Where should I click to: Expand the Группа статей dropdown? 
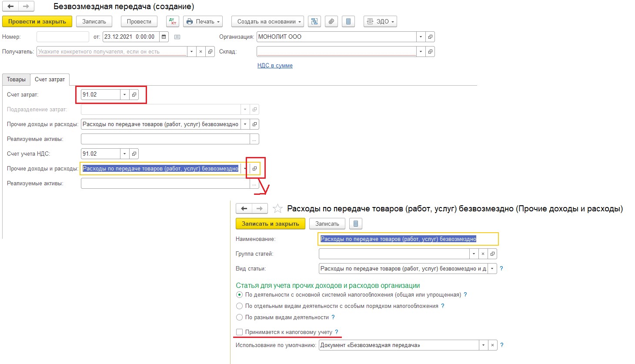[473, 254]
